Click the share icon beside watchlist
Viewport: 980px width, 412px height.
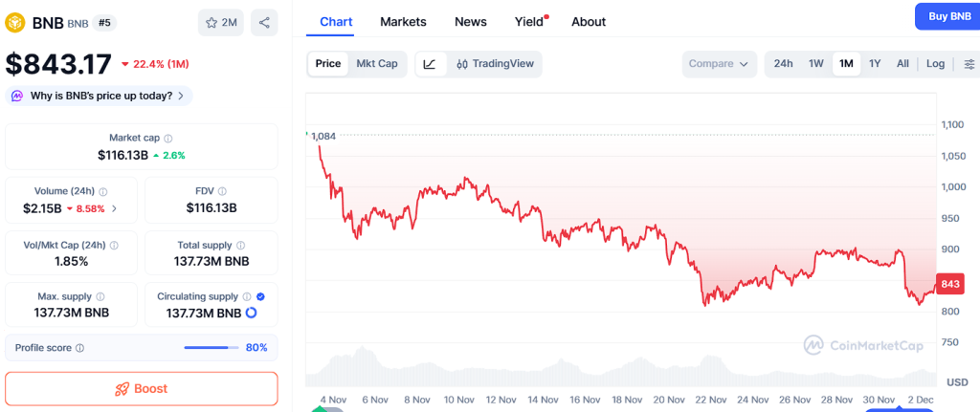coord(264,23)
